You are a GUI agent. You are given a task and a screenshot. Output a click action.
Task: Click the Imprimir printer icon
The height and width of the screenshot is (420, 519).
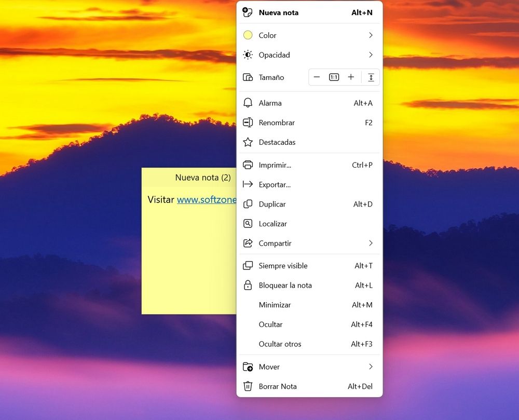248,165
